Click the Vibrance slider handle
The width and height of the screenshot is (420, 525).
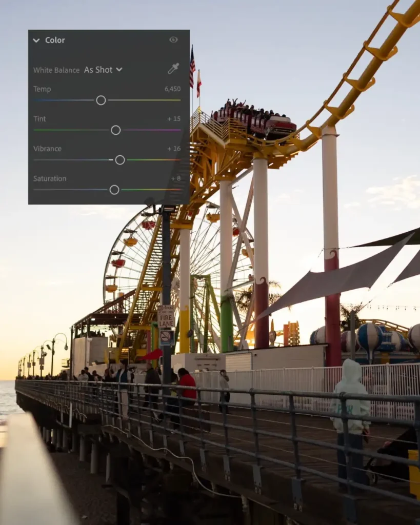pos(120,160)
